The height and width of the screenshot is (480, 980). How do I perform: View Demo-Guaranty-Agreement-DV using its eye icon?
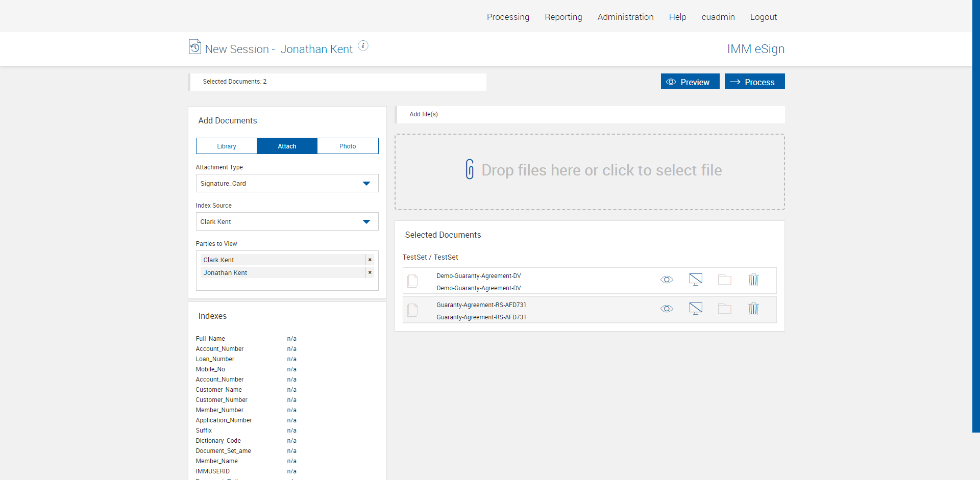point(667,280)
